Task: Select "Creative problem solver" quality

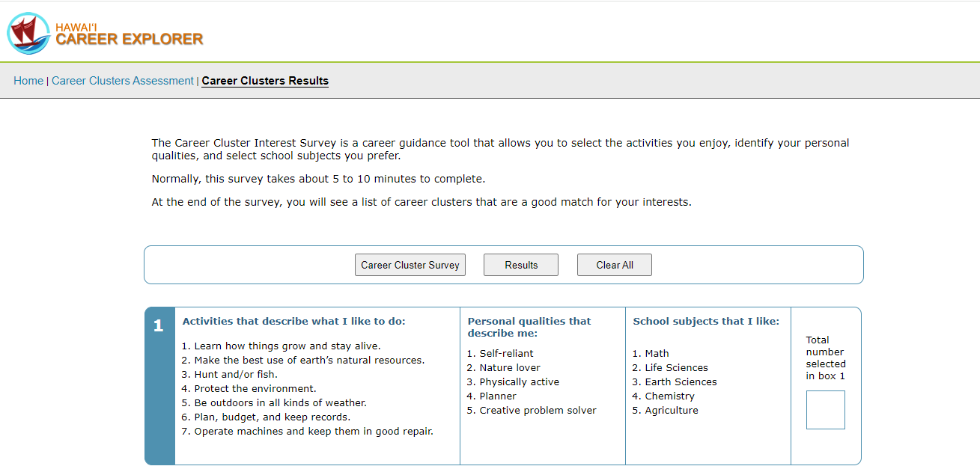Action: (538, 410)
